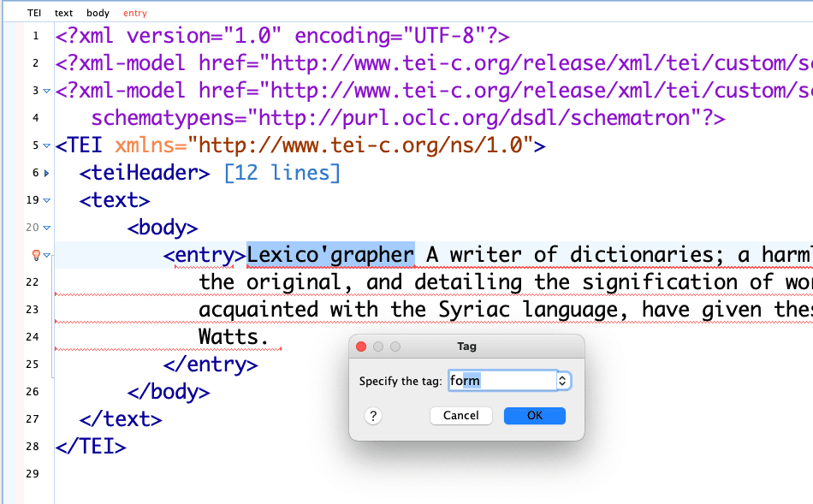Click the '[12 lines]' folded placeholder

pos(282,173)
